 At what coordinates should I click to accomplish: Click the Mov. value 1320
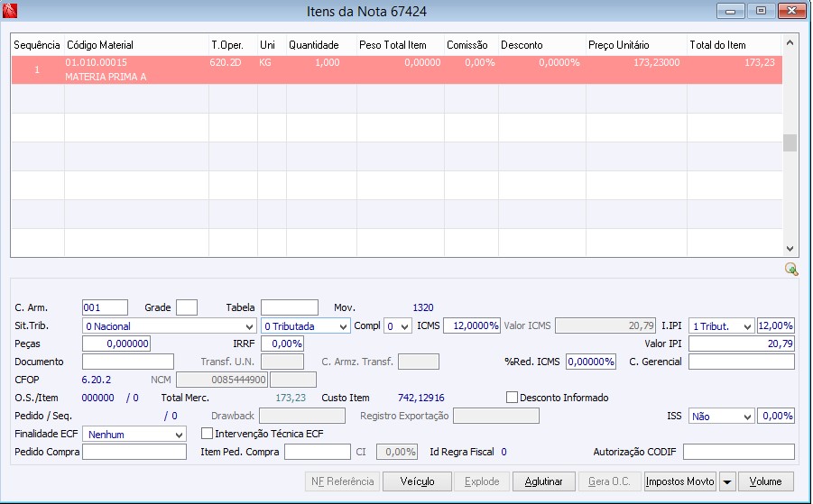[x=423, y=307]
